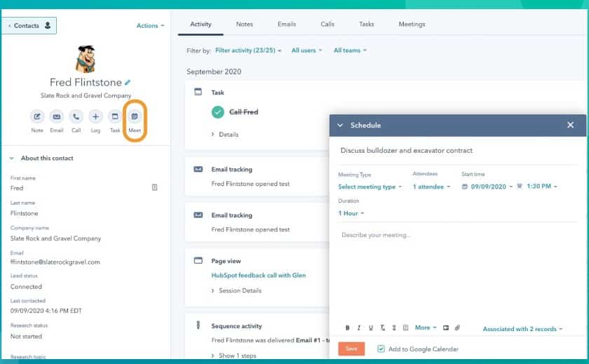Edit contact name with pencil icon
Screen dimensions: 589x364
click(x=128, y=82)
